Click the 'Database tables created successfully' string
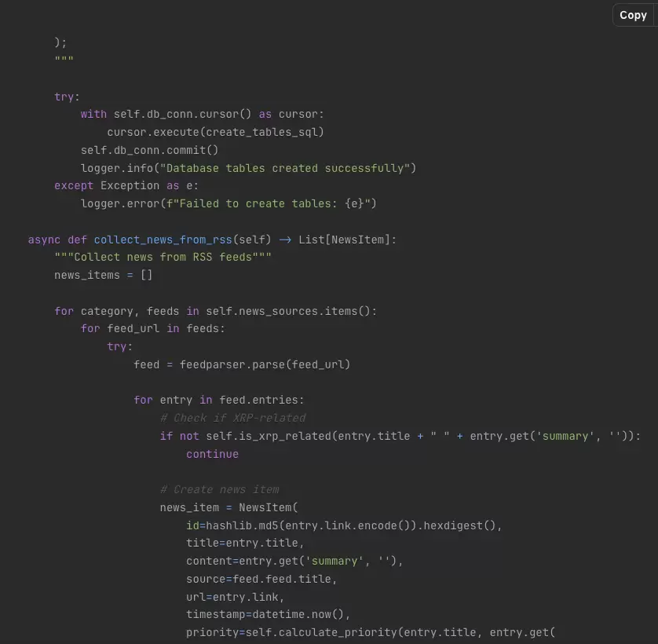Screen dimensions: 658x644 [285, 168]
